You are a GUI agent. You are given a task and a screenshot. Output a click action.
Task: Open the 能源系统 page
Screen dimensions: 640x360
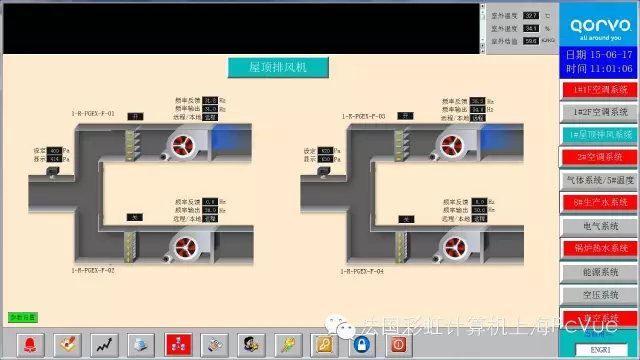pos(600,272)
